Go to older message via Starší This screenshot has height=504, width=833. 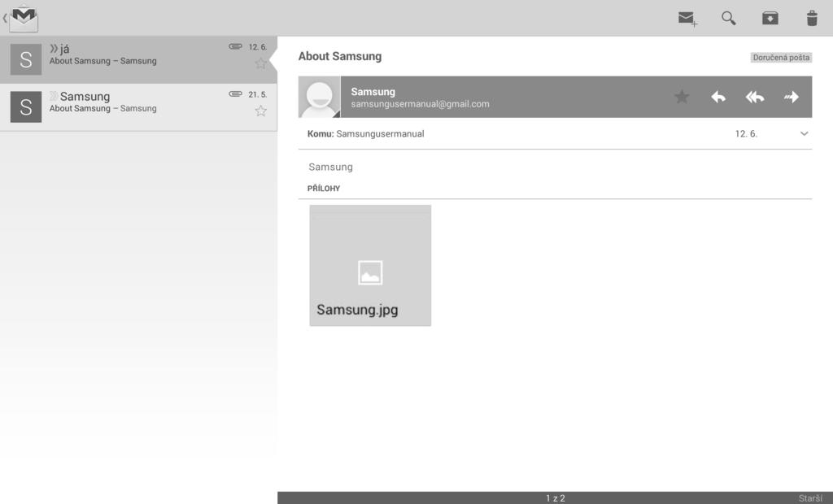(x=810, y=498)
